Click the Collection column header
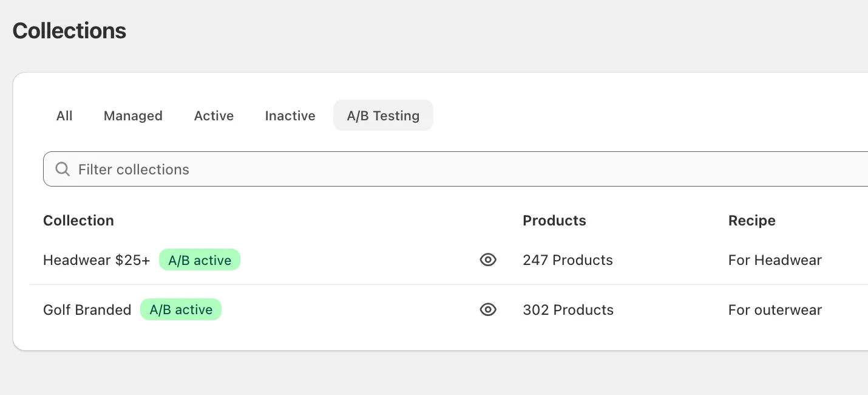 tap(78, 220)
